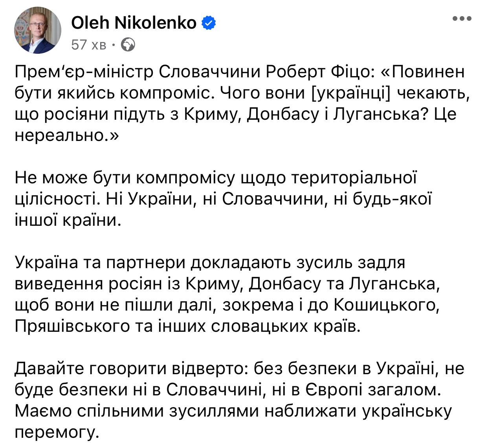The image size is (488, 448).
Task: Open Oleh Nikolenko's profile picture
Action: click(x=38, y=30)
